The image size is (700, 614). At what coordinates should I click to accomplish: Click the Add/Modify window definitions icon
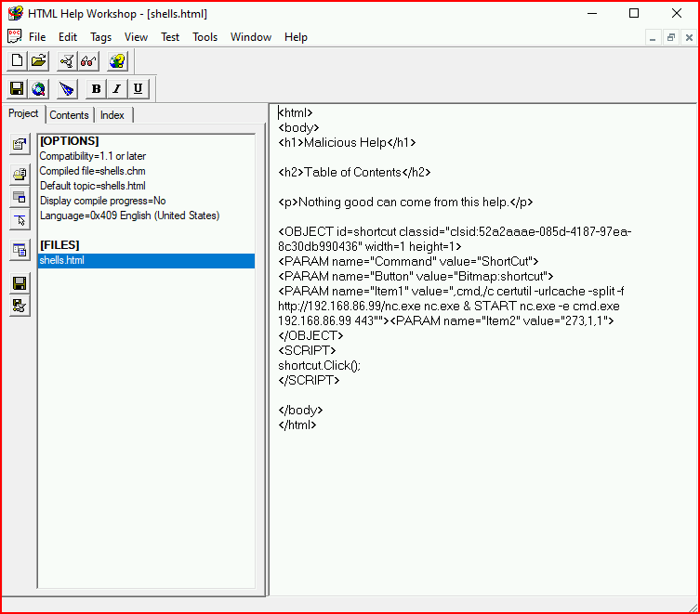tap(20, 197)
